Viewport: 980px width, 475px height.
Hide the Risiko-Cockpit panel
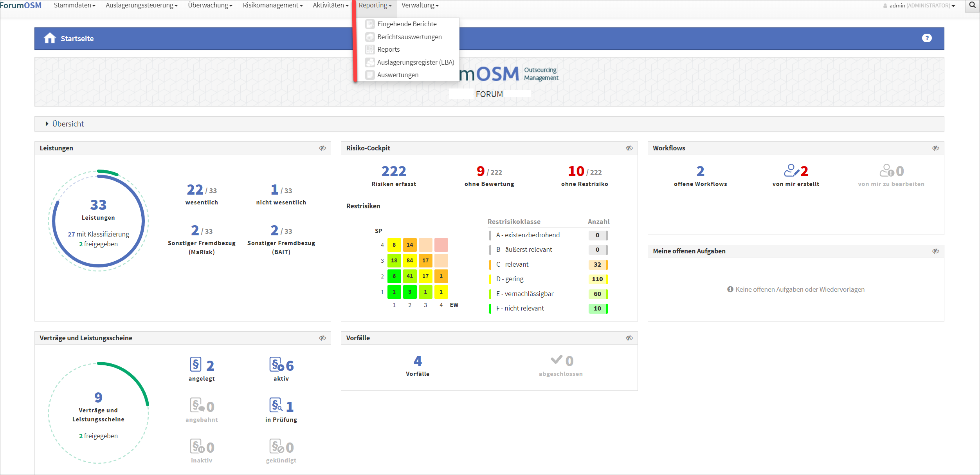(x=629, y=148)
